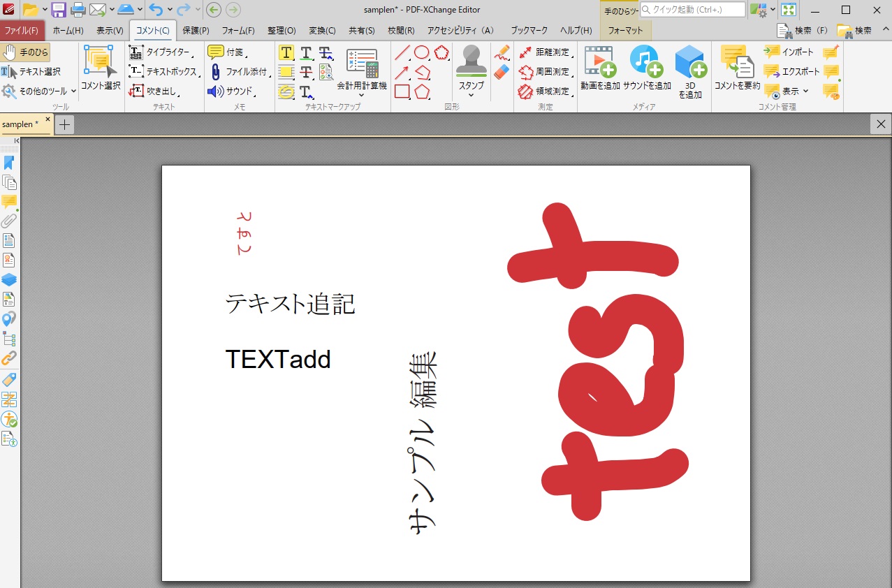
Task: Open the Format (フォーマット) tab
Action: (625, 31)
